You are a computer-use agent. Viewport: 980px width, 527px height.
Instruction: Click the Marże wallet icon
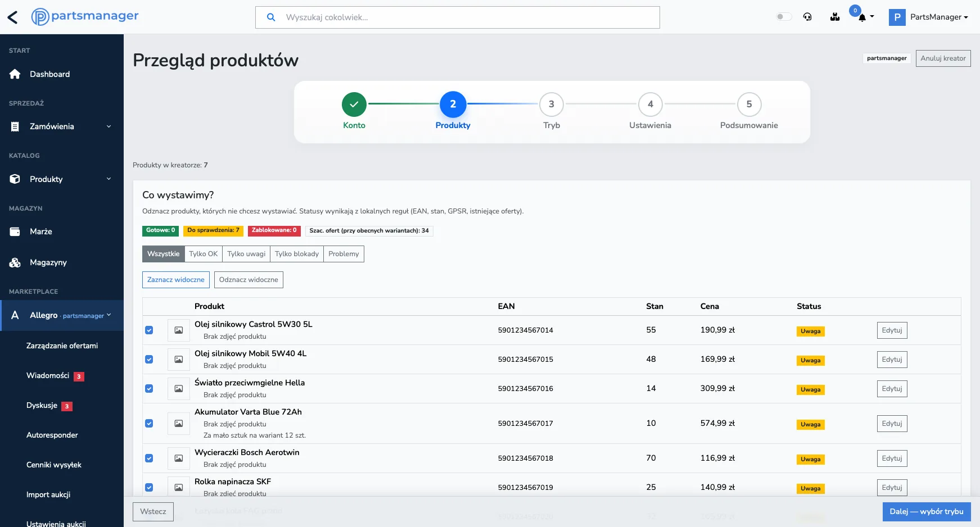tap(15, 231)
